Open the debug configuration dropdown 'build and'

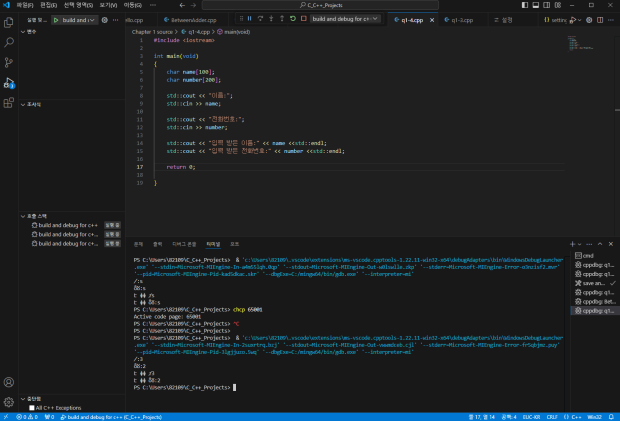point(78,20)
